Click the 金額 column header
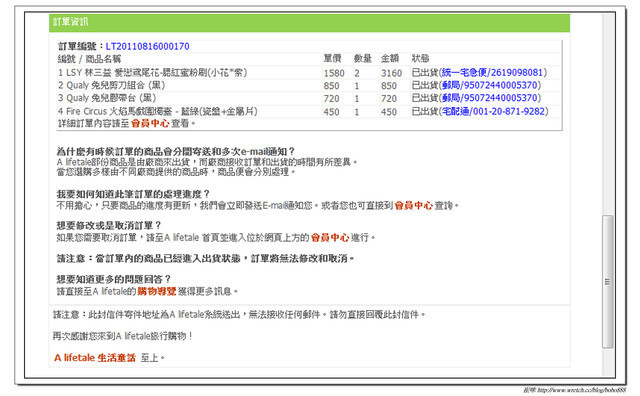This screenshot has width=640, height=396. (x=390, y=59)
